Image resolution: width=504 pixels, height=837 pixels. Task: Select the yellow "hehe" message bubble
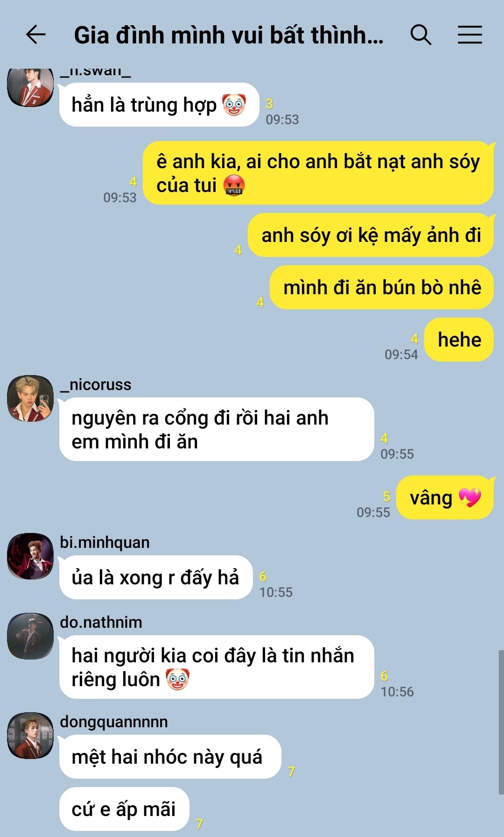[x=459, y=340]
